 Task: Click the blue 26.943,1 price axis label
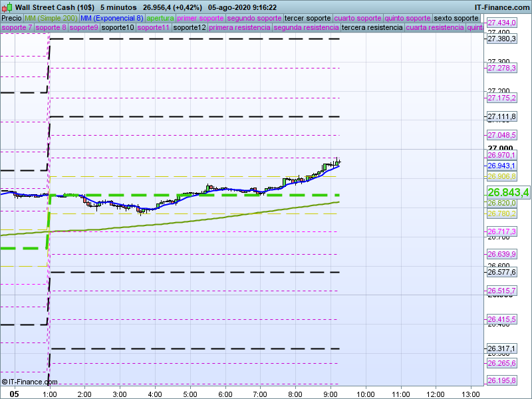[501, 166]
